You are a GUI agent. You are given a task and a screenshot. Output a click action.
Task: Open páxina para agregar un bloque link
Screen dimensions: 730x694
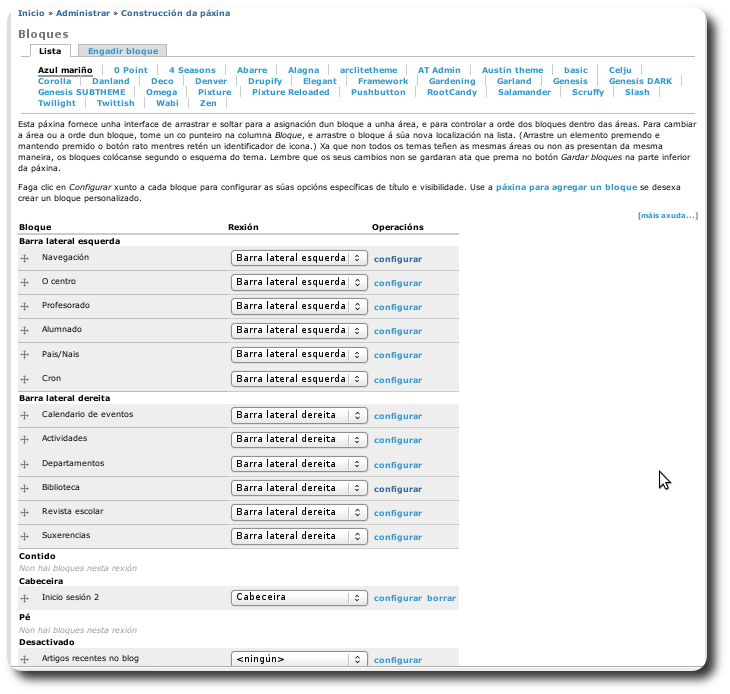[x=566, y=187]
